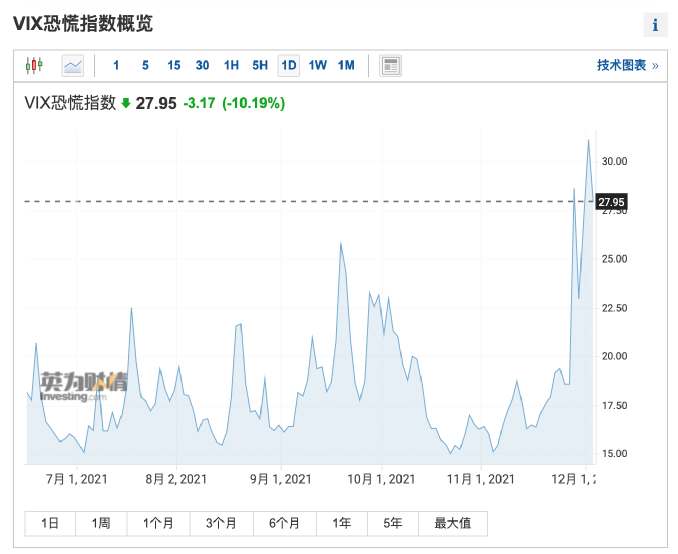Choose the 30 minute interval
This screenshot has height=554, width=678.
point(202,65)
